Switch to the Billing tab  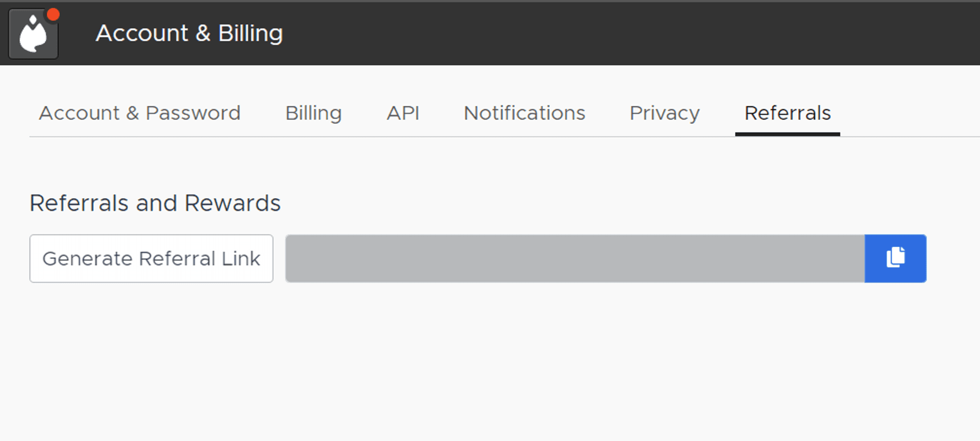[x=313, y=113]
